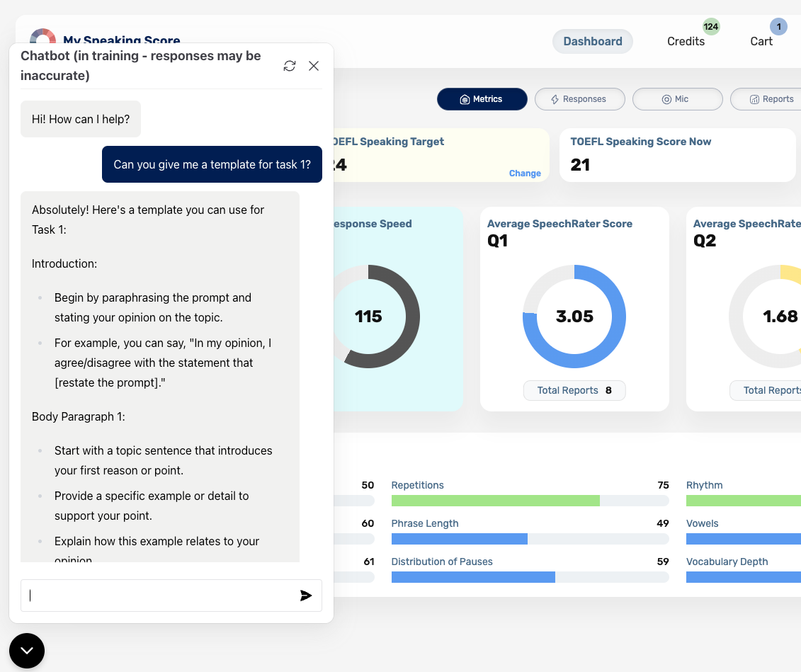Switch to the Responses tab
Viewport: 801px width, 672px height.
(x=580, y=99)
